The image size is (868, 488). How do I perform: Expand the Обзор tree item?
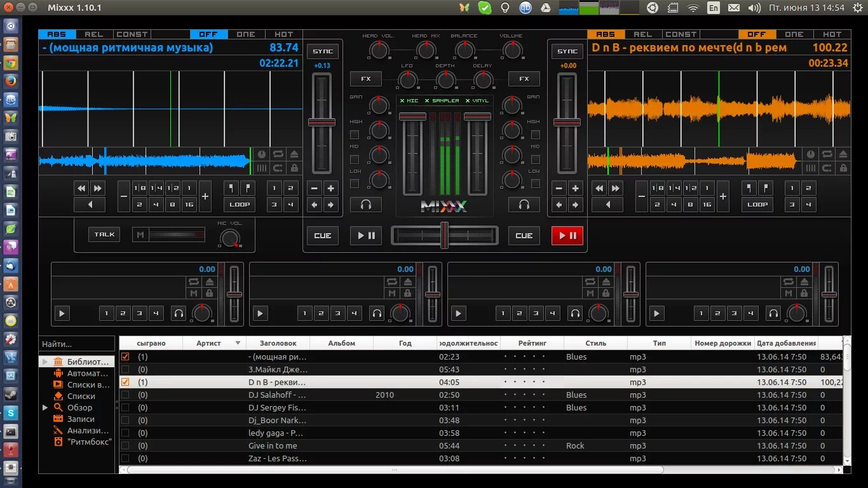tap(44, 407)
